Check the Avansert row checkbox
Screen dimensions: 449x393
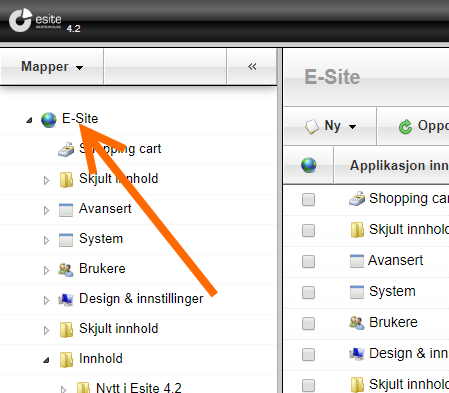pyautogui.click(x=308, y=262)
